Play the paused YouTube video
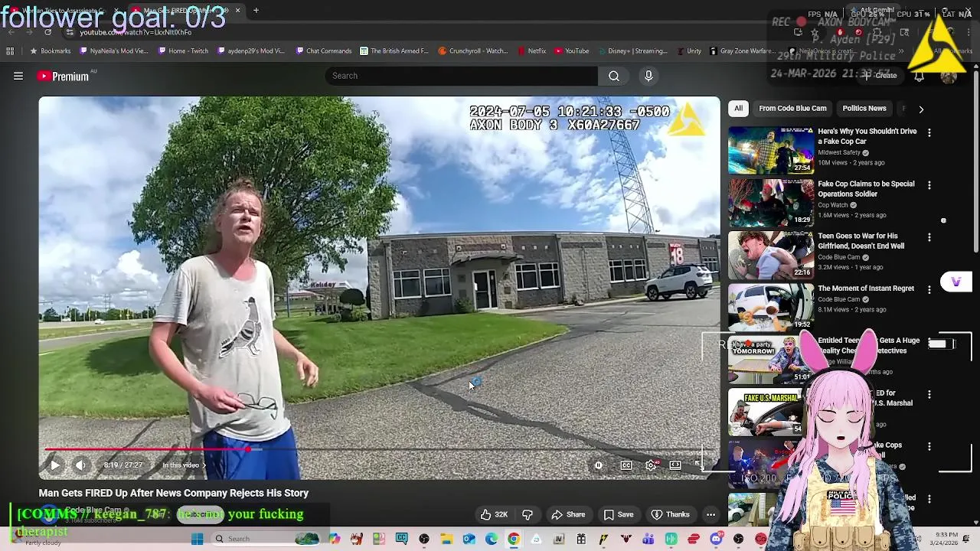The image size is (980, 551). pyautogui.click(x=55, y=465)
